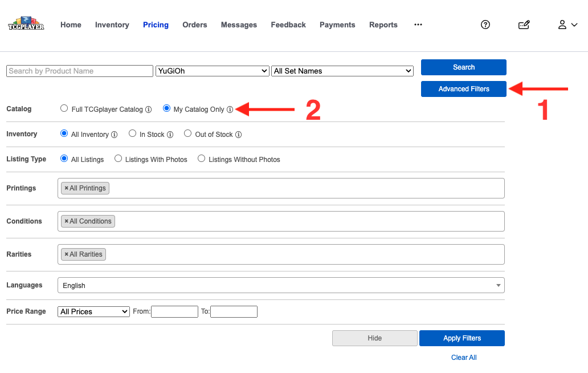Click info icon beside All Inventory
This screenshot has width=588, height=373.
coord(115,135)
